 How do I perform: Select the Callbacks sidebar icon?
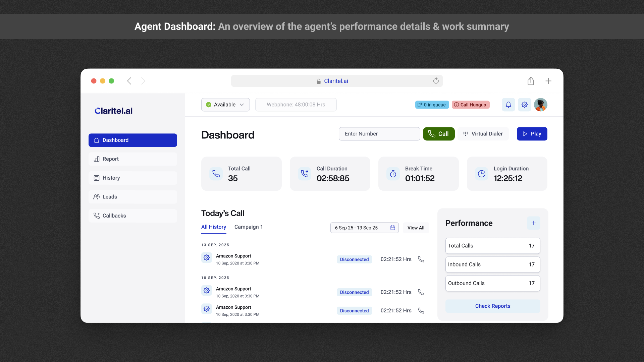97,216
